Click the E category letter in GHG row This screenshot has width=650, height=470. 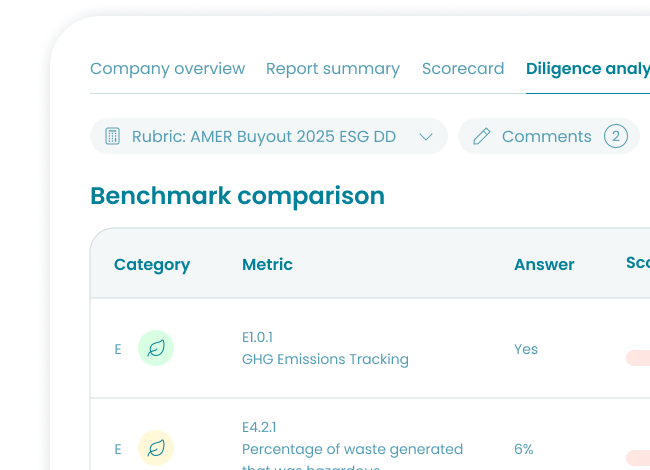[x=118, y=349]
